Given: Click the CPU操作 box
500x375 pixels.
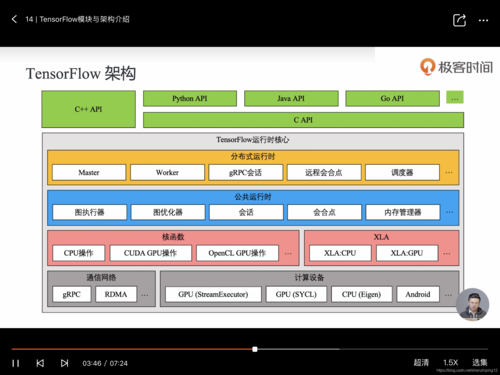Looking at the screenshot, I should 79,253.
